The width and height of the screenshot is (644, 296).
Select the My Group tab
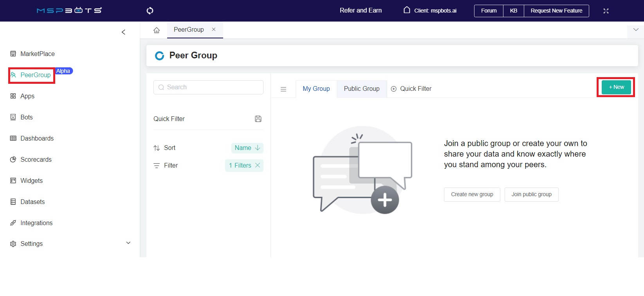316,88
